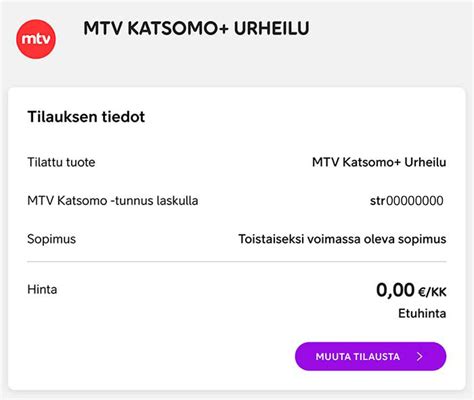The image size is (474, 400).
Task: Select the 0,00 price amount
Action: pyautogui.click(x=395, y=290)
